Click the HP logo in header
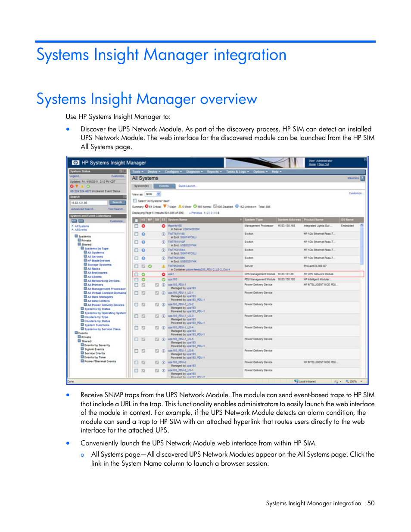 pos(75,162)
